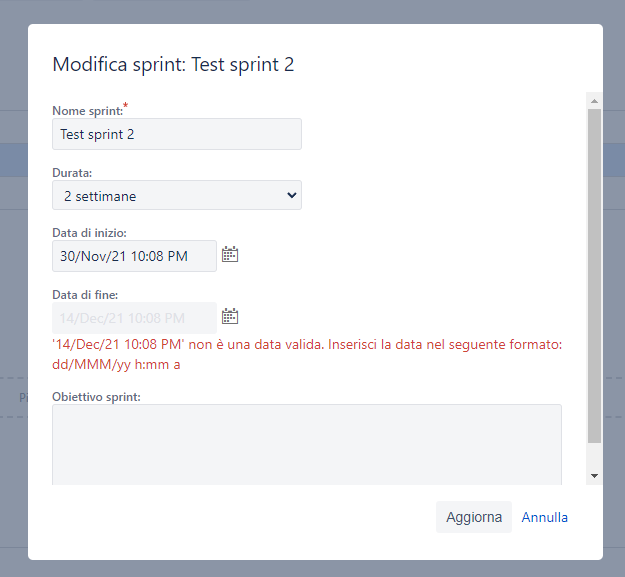The height and width of the screenshot is (577, 625).
Task: Open the calendar picker for Data di inizio
Action: 230,254
